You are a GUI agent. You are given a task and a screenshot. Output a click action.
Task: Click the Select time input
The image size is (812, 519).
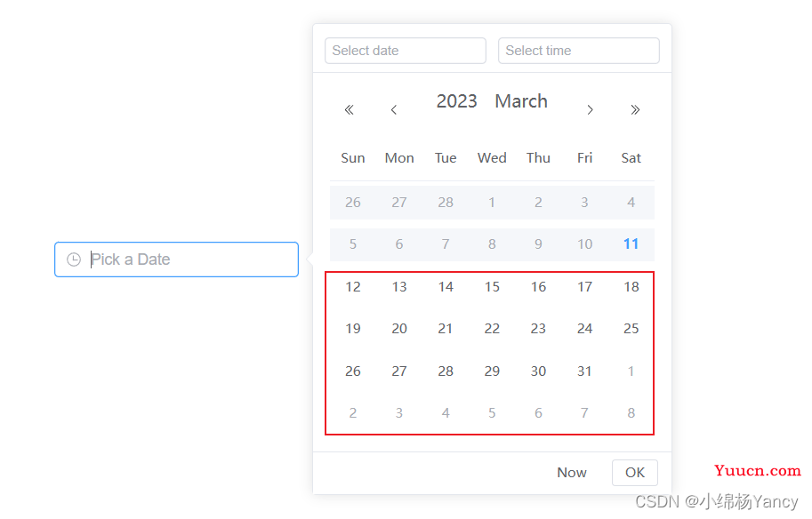(x=578, y=51)
